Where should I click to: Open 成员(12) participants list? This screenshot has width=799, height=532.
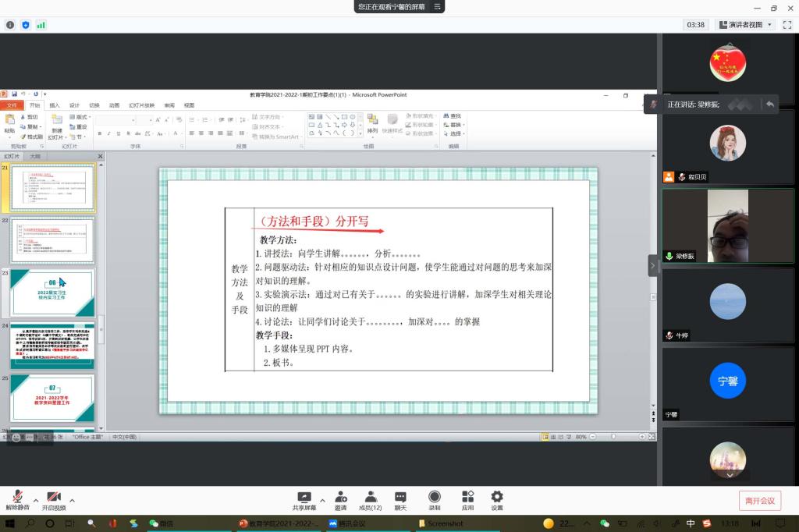click(x=371, y=500)
